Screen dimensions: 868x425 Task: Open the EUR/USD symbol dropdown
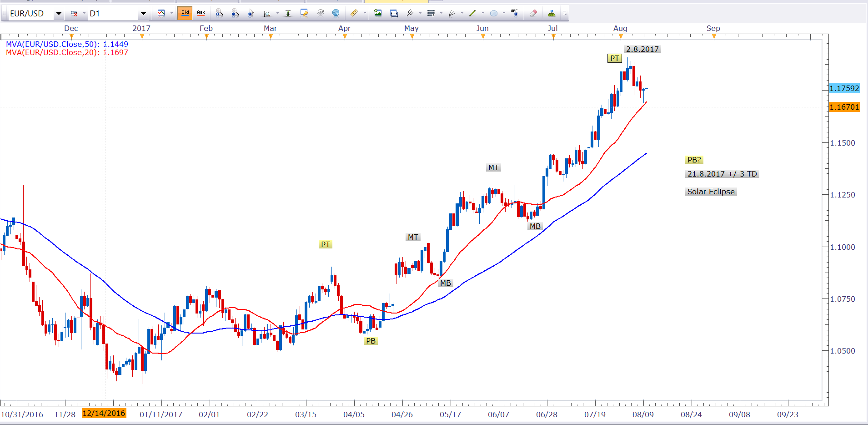tap(59, 14)
